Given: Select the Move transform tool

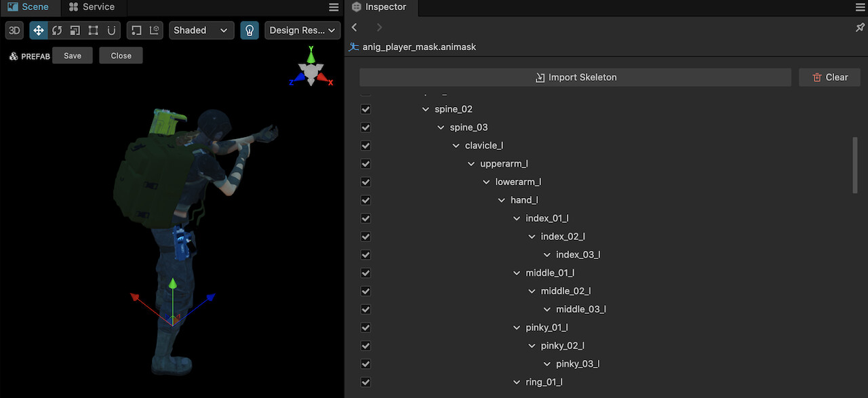Looking at the screenshot, I should pyautogui.click(x=39, y=31).
